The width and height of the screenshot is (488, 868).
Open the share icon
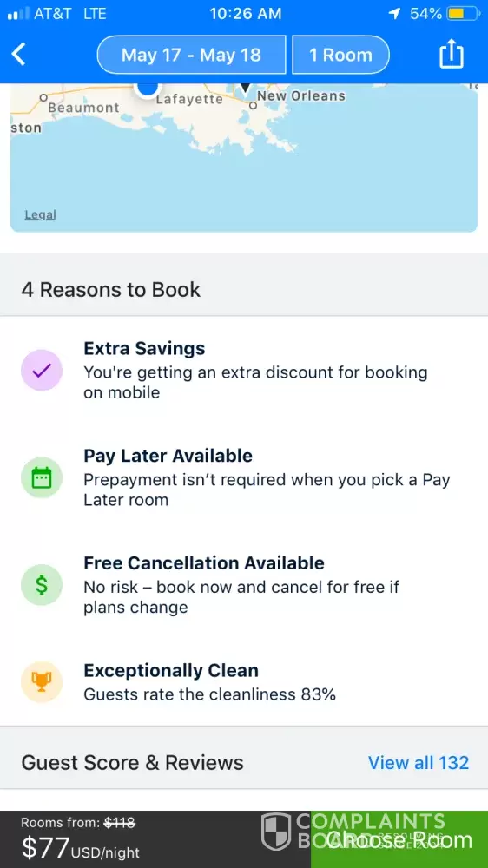click(x=451, y=54)
